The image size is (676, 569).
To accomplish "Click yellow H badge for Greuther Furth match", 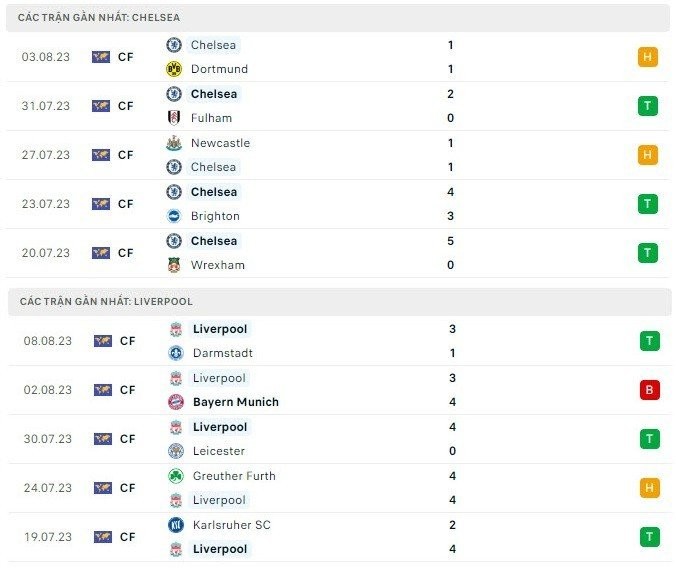I will pyautogui.click(x=650, y=488).
